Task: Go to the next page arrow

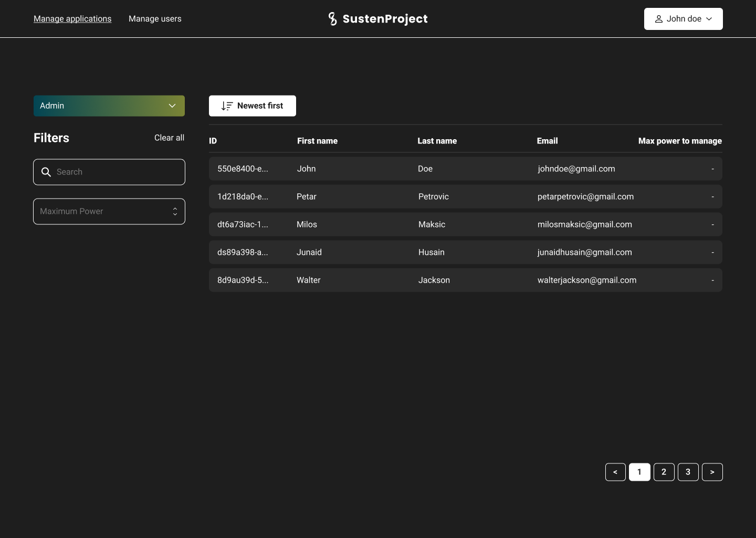Action: point(712,472)
